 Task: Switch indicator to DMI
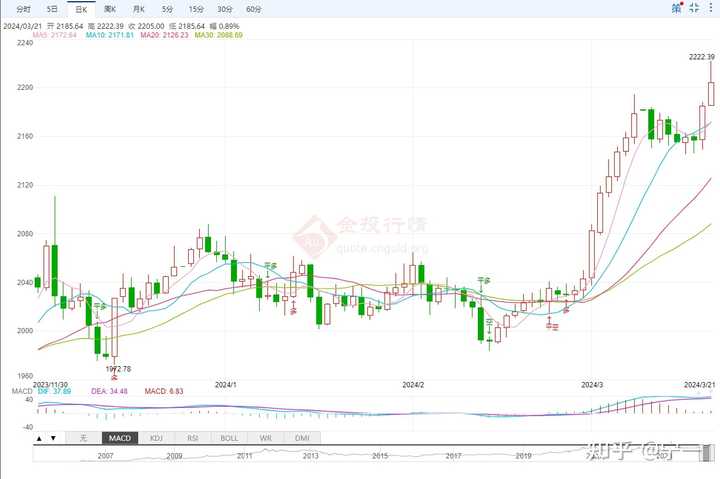(302, 438)
